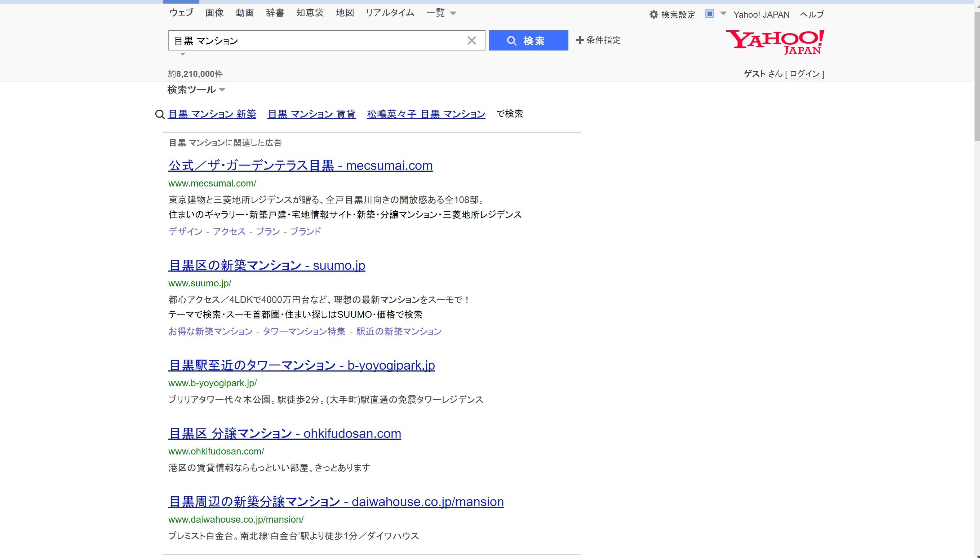
Task: Open the タワーマンション特集 sitelink
Action: click(x=304, y=331)
